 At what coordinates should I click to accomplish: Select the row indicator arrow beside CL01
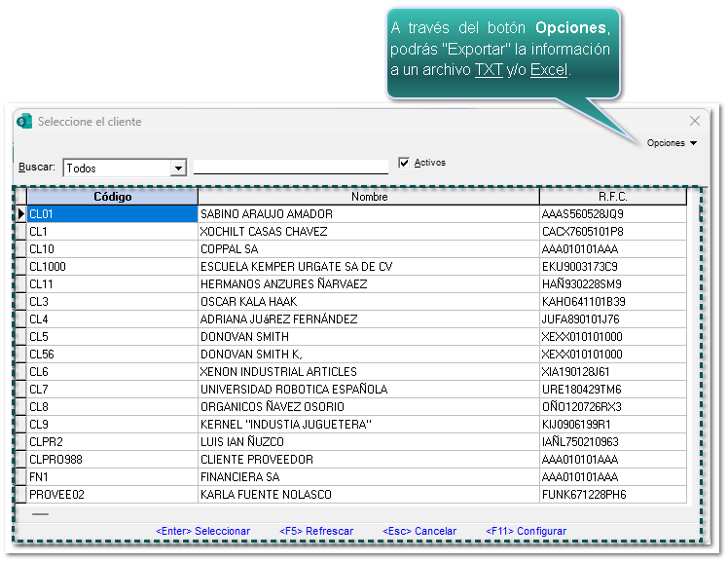(x=20, y=214)
